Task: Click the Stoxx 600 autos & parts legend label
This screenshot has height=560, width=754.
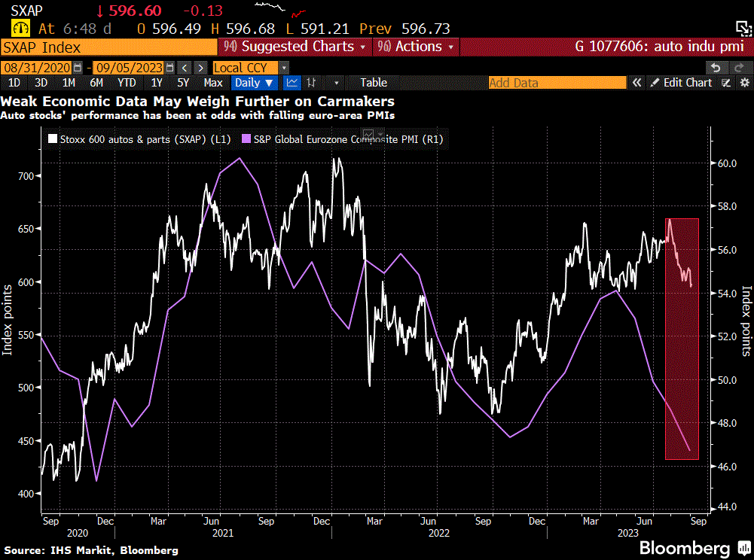Action: click(145, 139)
